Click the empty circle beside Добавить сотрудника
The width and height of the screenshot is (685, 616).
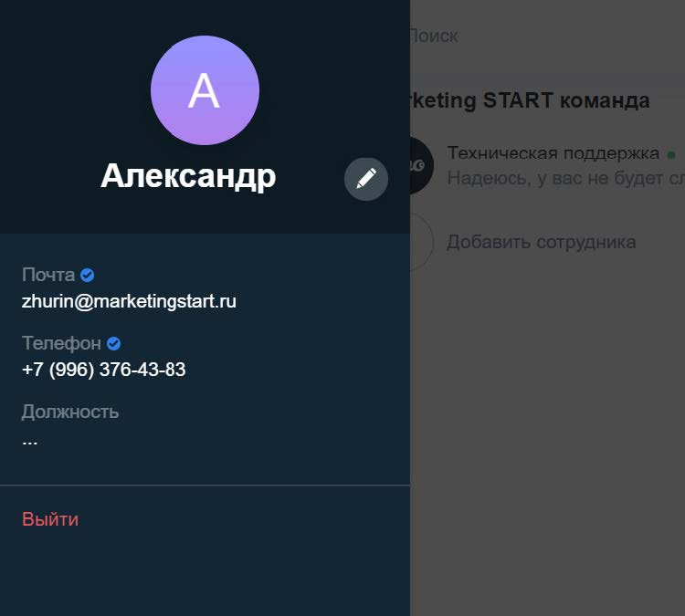coord(422,242)
